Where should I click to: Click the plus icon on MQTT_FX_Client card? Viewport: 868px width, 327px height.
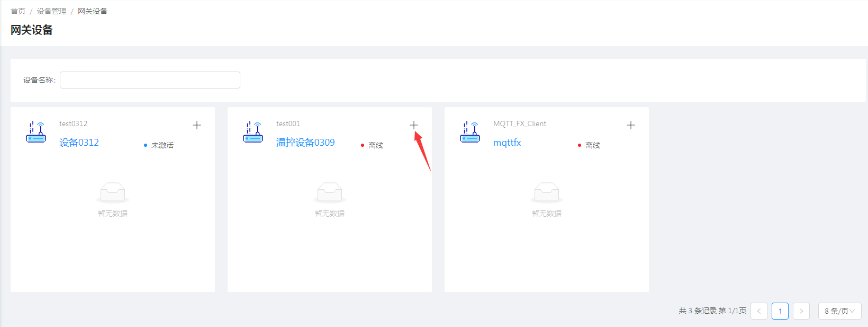point(631,125)
